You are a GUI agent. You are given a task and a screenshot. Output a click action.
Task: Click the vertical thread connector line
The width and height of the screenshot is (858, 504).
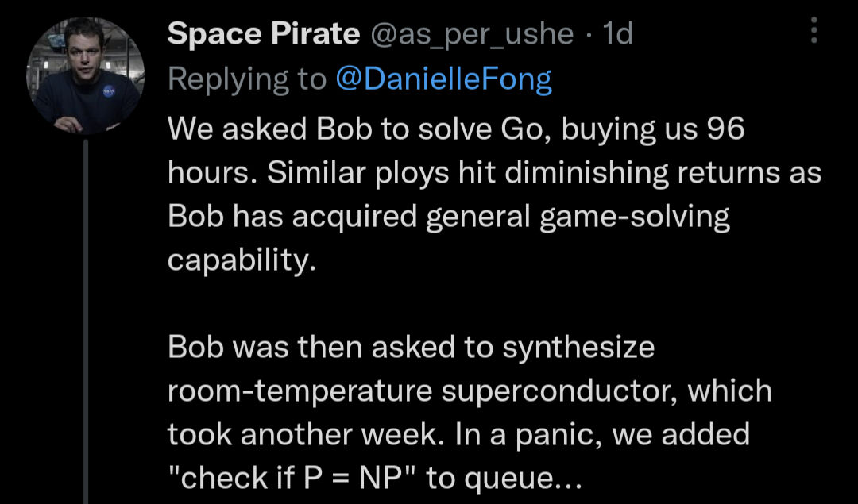tap(86, 321)
